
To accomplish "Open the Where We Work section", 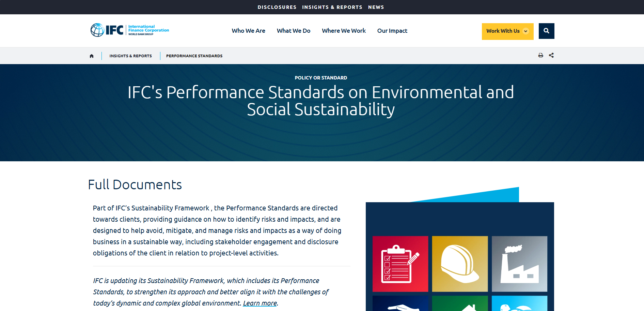I will [344, 31].
